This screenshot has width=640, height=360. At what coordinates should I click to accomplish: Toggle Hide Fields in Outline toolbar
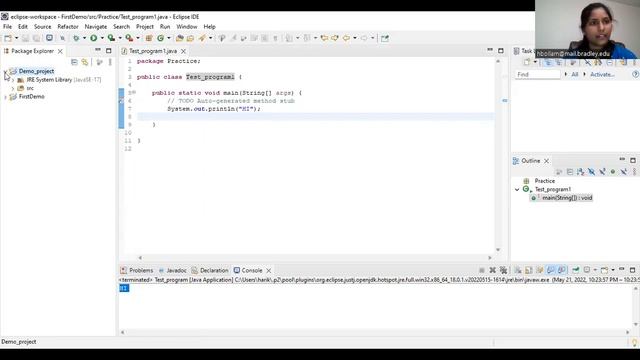[x=591, y=172]
